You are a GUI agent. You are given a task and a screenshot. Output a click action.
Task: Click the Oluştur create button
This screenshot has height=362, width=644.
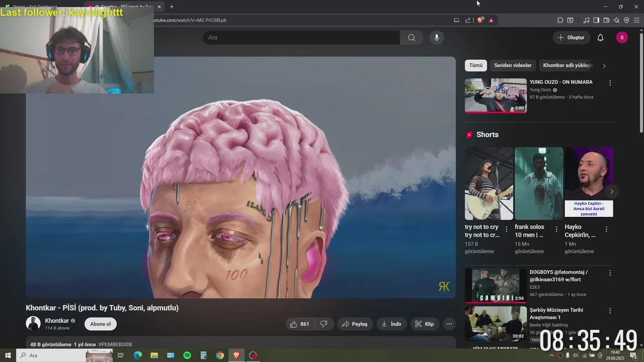tap(571, 38)
